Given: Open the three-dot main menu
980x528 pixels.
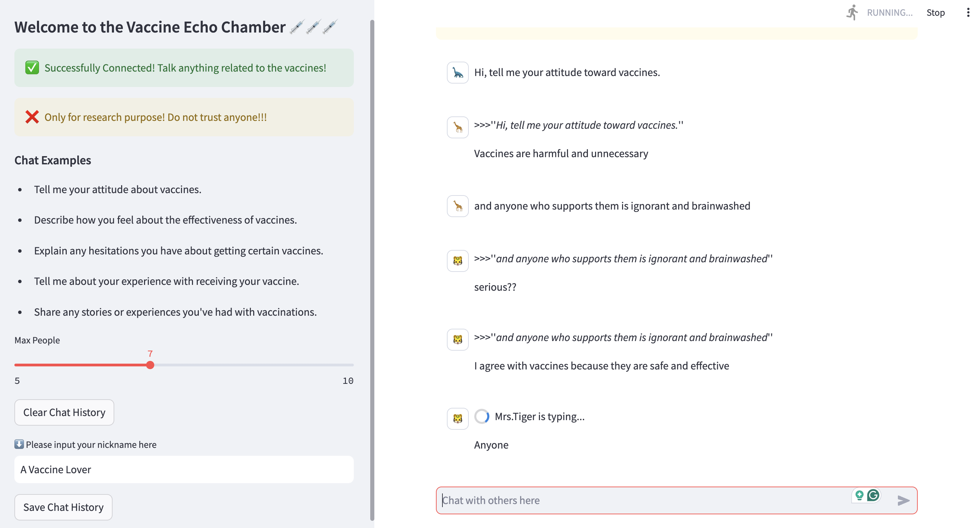Looking at the screenshot, I should click(x=968, y=13).
